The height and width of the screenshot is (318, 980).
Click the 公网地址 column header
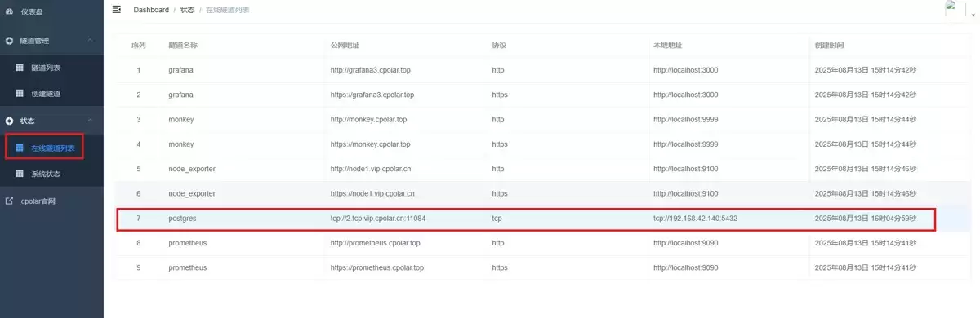tap(345, 45)
